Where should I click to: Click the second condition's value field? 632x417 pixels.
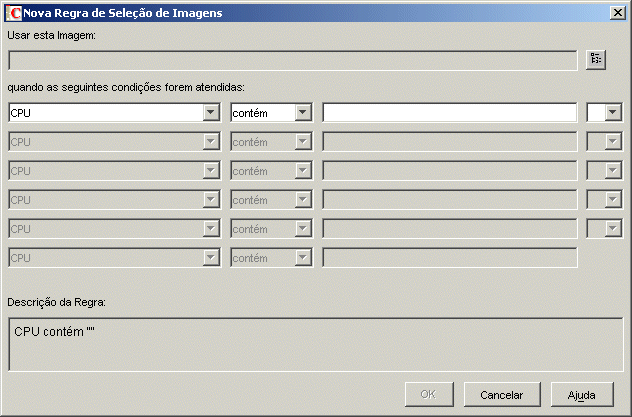click(449, 142)
